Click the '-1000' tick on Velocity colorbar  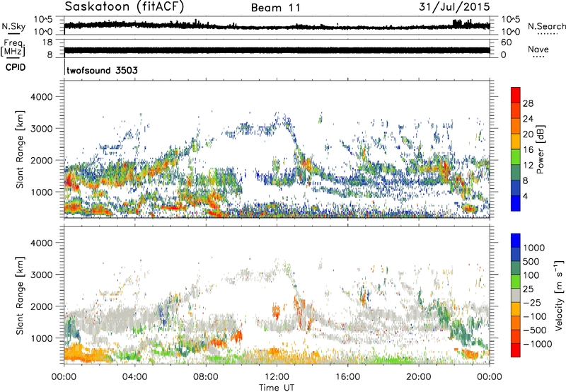pyautogui.click(x=537, y=344)
